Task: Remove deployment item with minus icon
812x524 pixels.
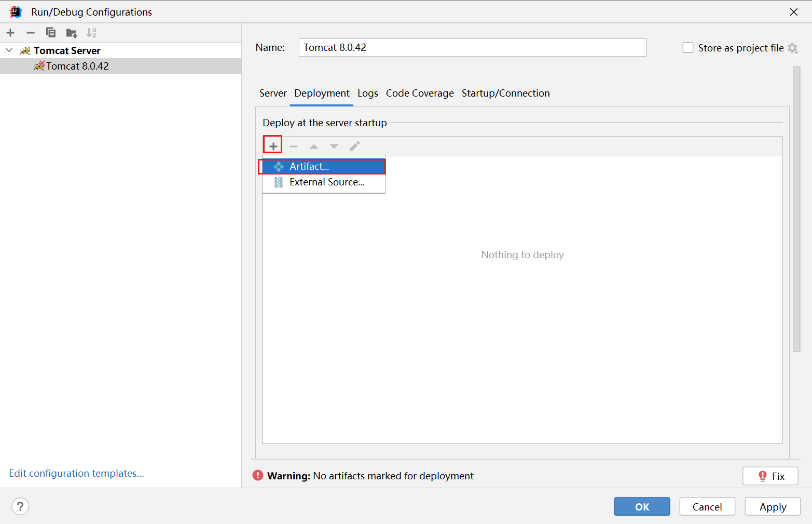Action: tap(294, 146)
